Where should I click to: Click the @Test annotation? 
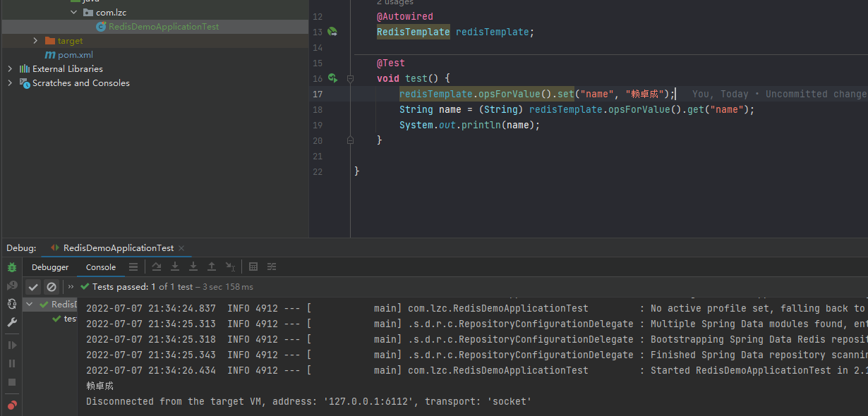point(391,63)
